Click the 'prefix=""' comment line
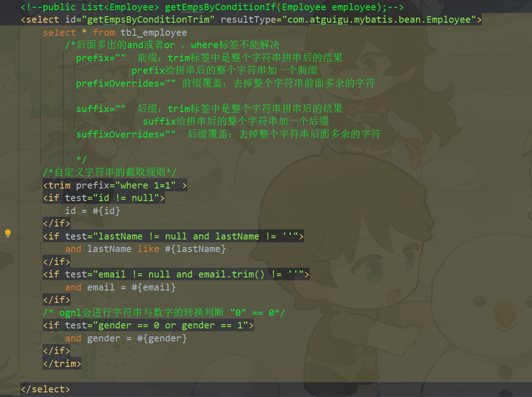532x397 pixels. click(209, 58)
